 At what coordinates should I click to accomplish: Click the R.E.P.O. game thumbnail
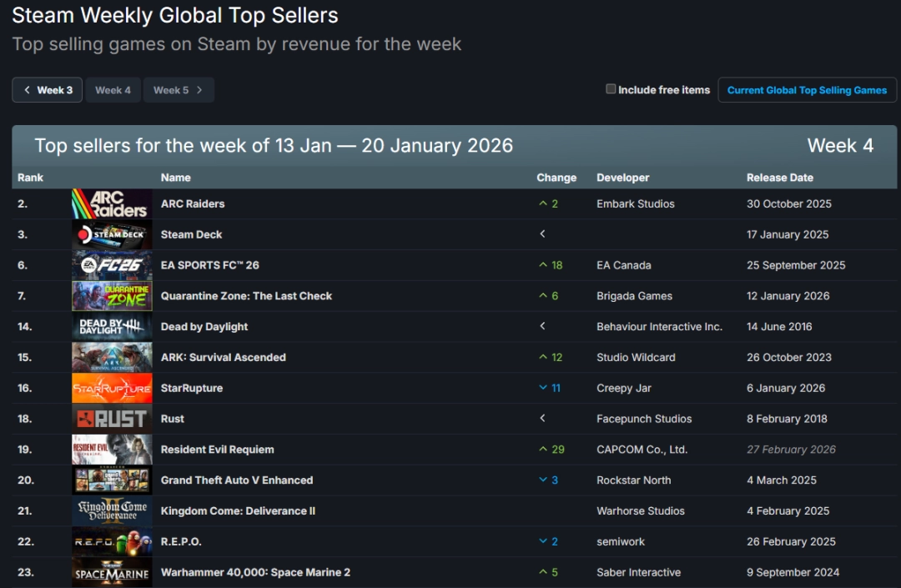coord(112,541)
